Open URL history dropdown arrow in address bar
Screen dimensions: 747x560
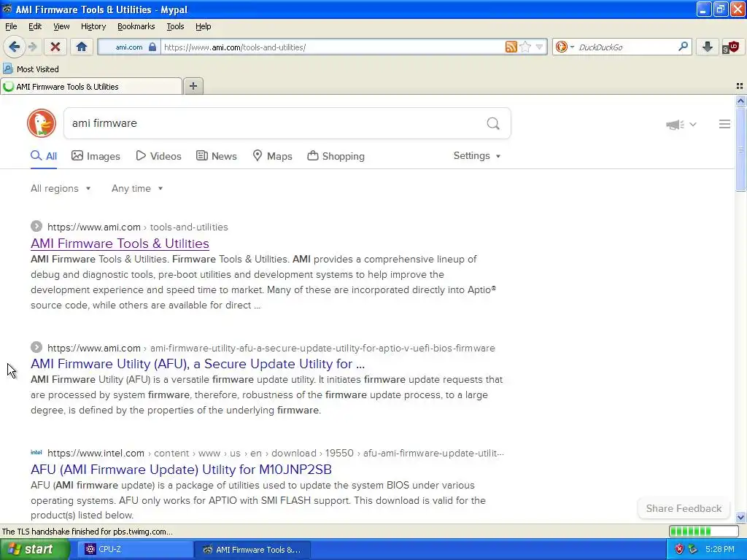click(539, 47)
